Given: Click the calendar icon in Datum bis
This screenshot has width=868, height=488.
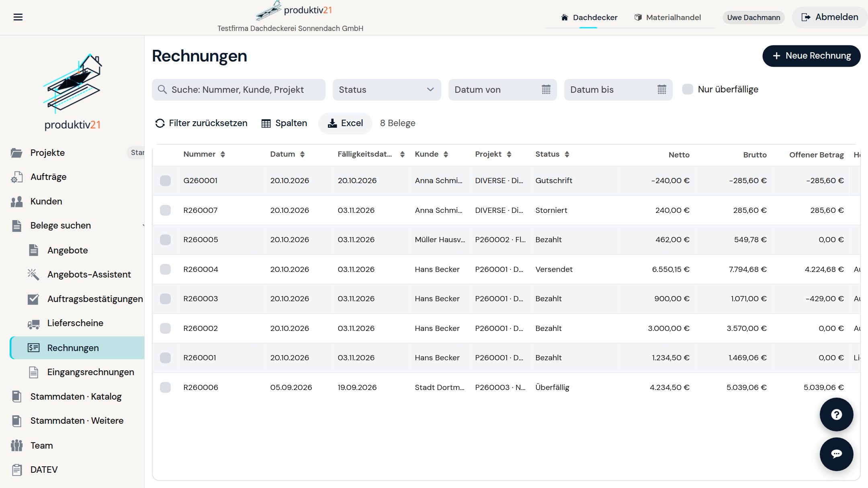Looking at the screenshot, I should 661,90.
